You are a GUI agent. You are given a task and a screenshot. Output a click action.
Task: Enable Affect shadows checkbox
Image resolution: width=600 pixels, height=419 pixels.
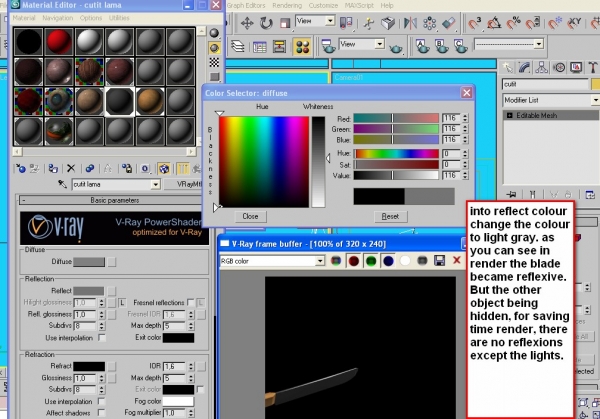pos(101,413)
